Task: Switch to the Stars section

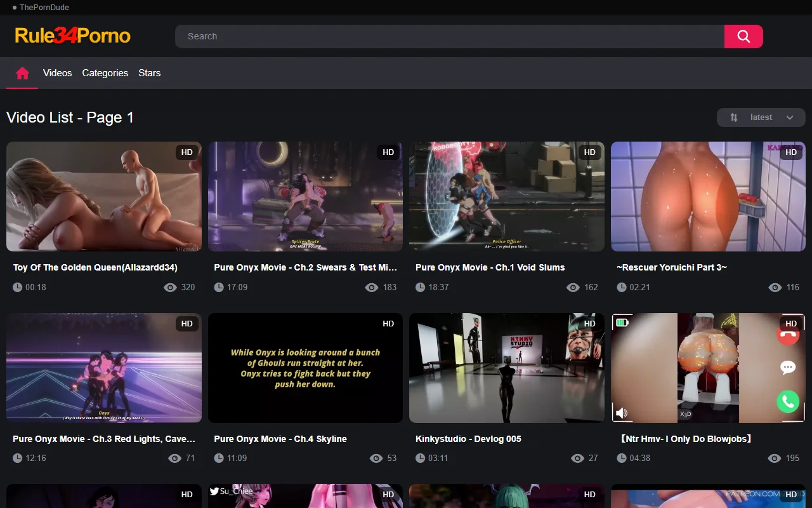Action: pyautogui.click(x=149, y=72)
